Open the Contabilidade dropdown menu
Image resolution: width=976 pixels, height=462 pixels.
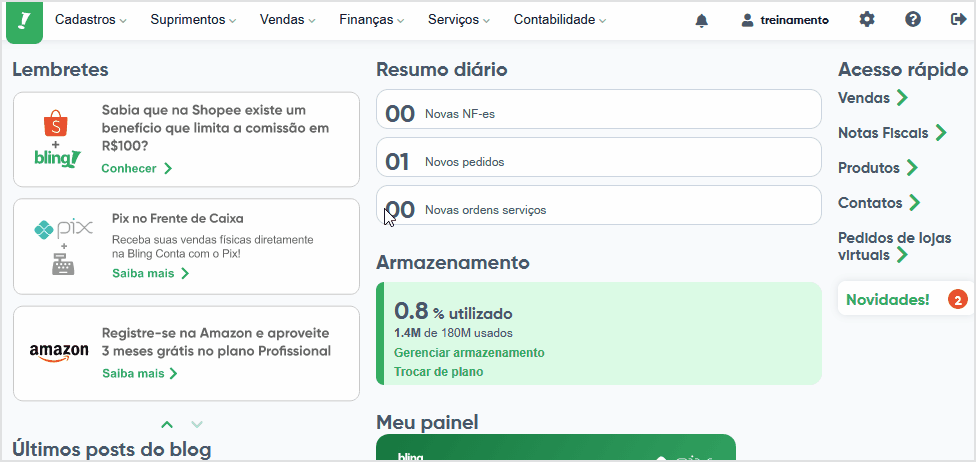click(560, 20)
